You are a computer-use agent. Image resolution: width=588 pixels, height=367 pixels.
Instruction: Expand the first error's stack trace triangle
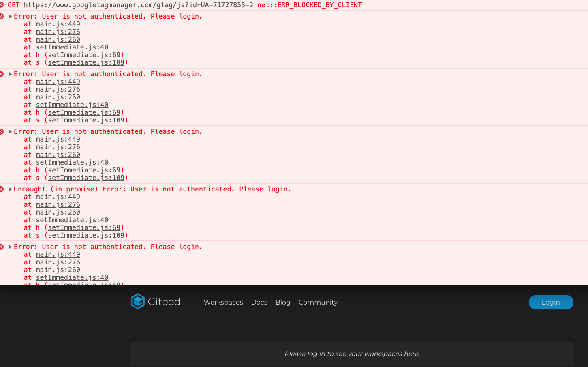[10, 16]
